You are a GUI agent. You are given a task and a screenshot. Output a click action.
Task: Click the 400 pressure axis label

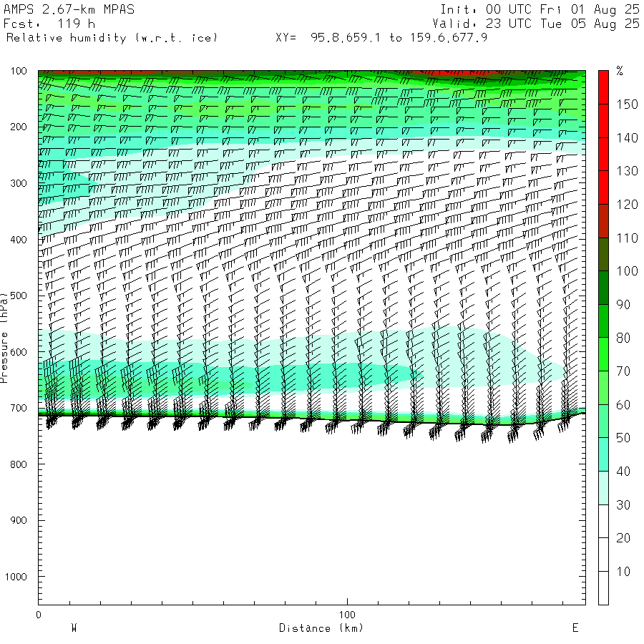pos(19,240)
